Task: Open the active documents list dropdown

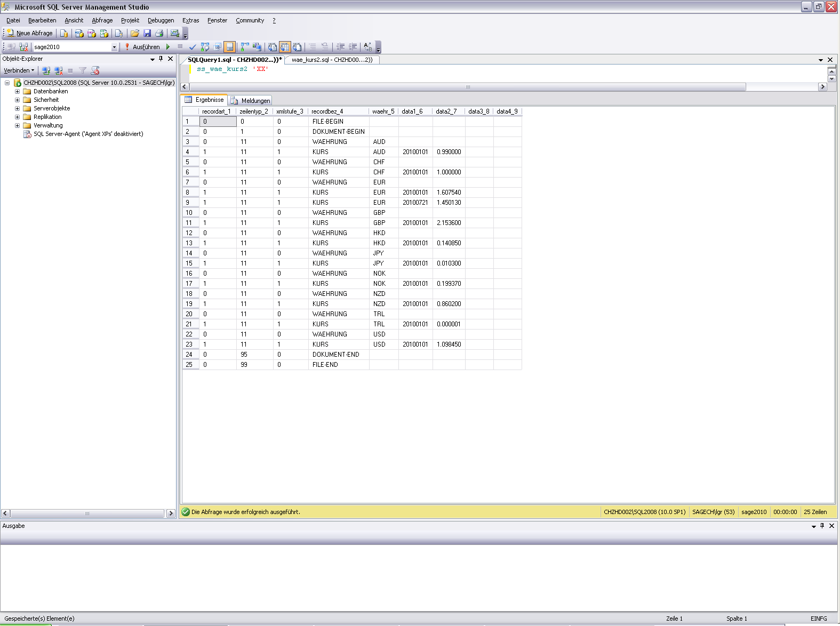Action: [x=821, y=60]
